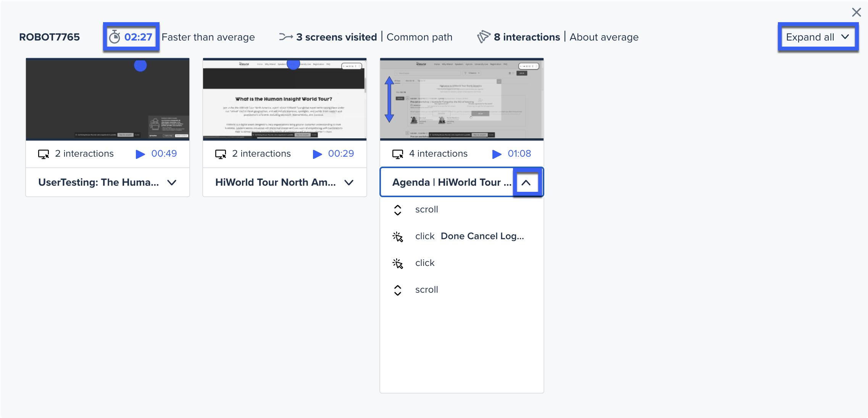
Task: Click the About average text
Action: tap(604, 37)
